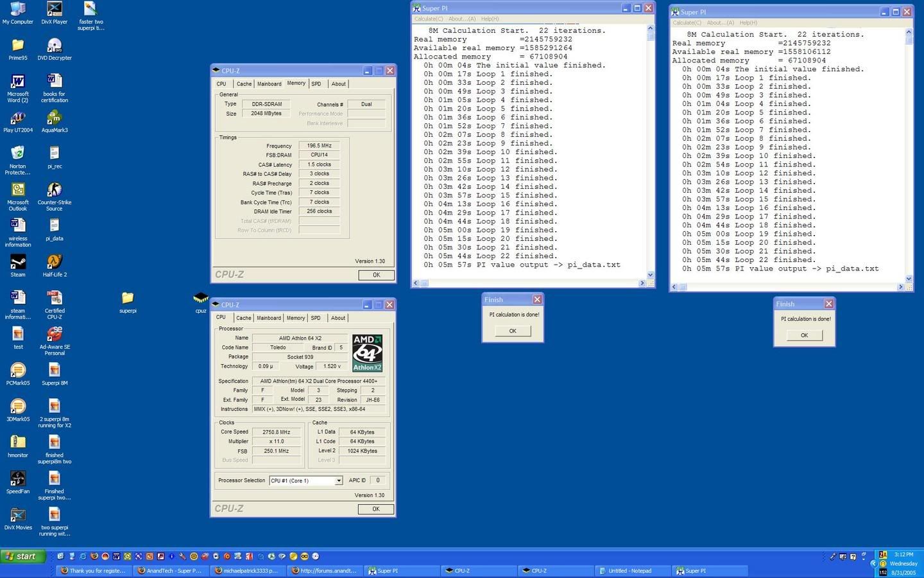The image size is (924, 578).
Task: Confirm OK in right Finish dialog
Action: (804, 335)
